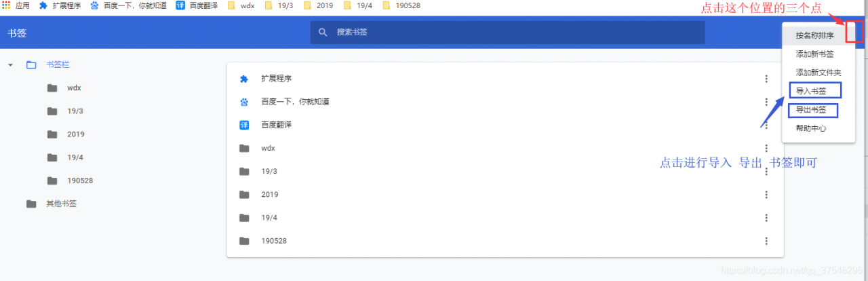The width and height of the screenshot is (868, 281).
Task: Select the 19/3 entry in main list
Action: [x=269, y=171]
